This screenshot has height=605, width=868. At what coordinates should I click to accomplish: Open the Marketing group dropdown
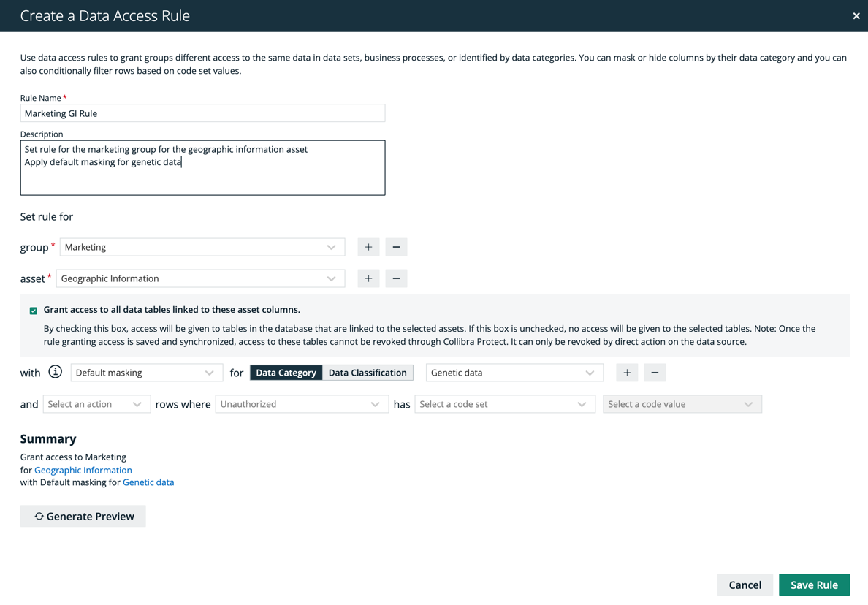pos(202,247)
